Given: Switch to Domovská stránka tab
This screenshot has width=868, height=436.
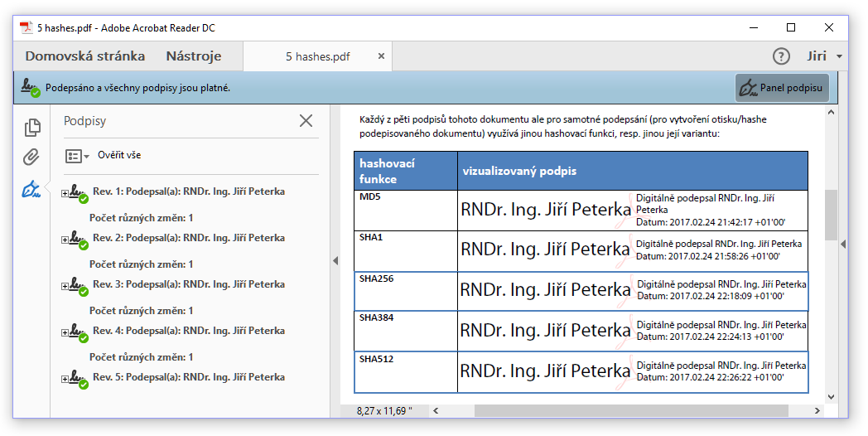Looking at the screenshot, I should (84, 56).
